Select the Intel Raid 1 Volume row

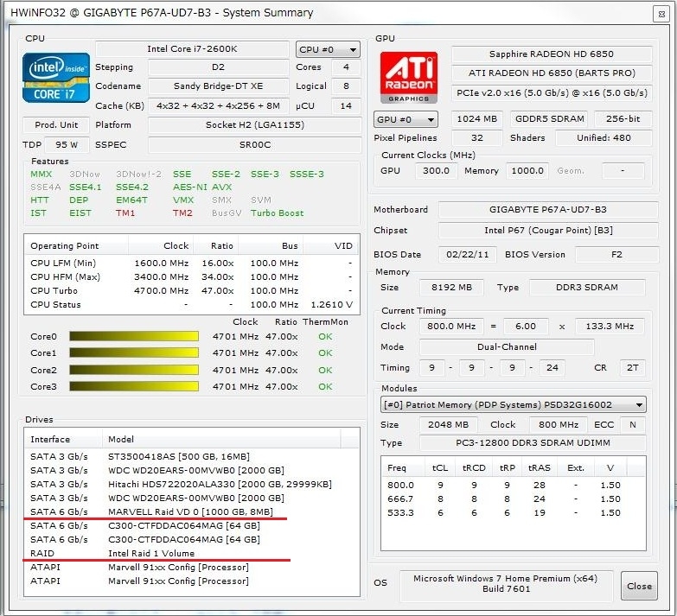192,553
